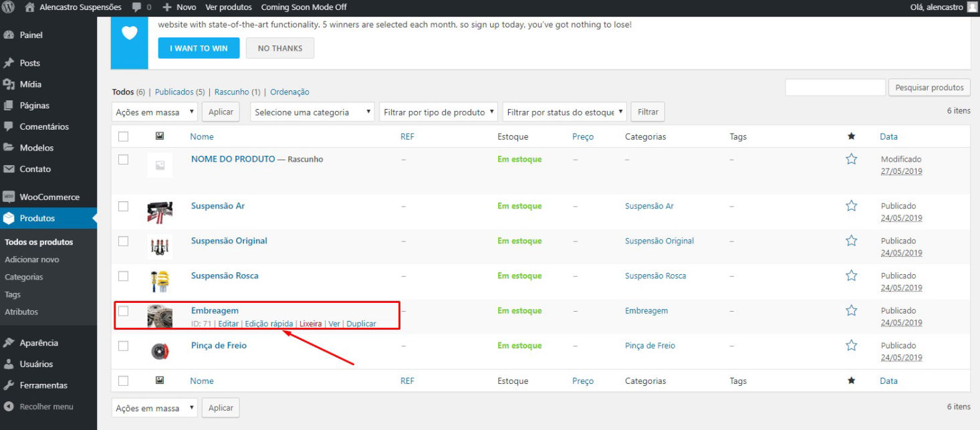Image resolution: width=980 pixels, height=430 pixels.
Task: Star the Suspensão Ar product as featured
Action: pyautogui.click(x=851, y=206)
